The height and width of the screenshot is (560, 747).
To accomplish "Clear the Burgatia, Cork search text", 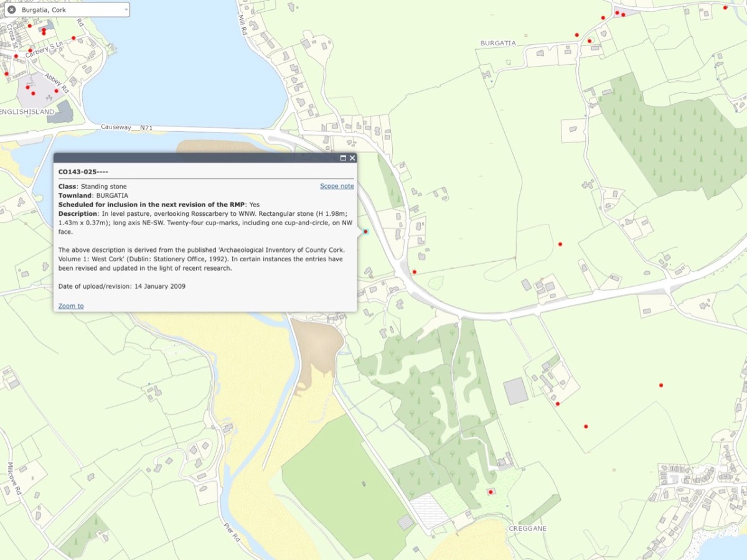I will 11,10.
